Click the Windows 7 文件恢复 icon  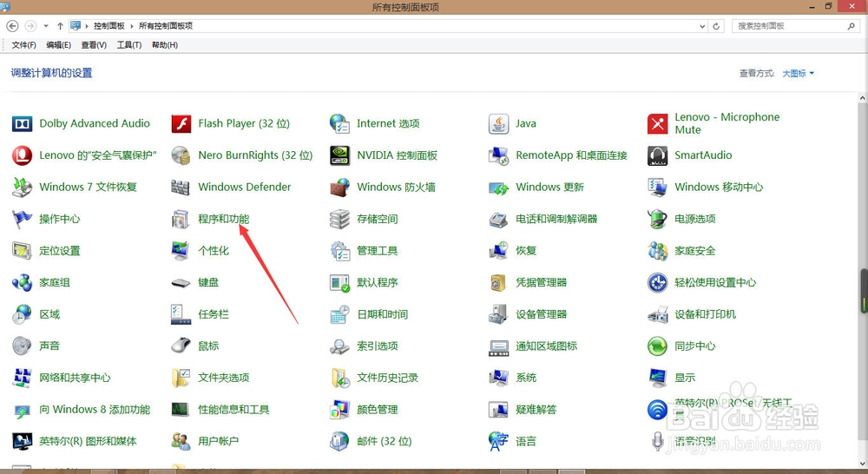(x=23, y=188)
